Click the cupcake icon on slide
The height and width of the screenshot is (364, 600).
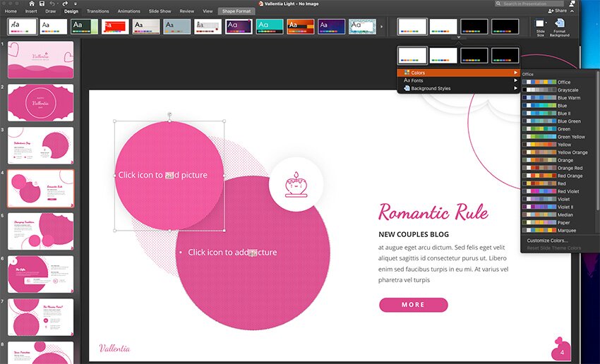coord(296,184)
